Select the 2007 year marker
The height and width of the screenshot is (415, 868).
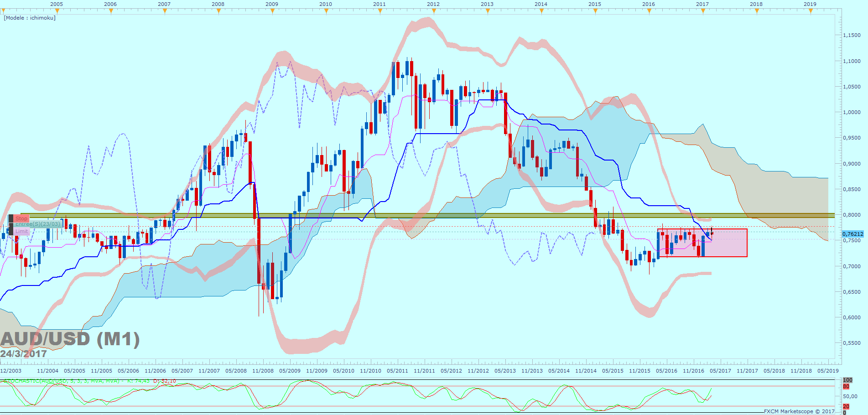[164, 4]
